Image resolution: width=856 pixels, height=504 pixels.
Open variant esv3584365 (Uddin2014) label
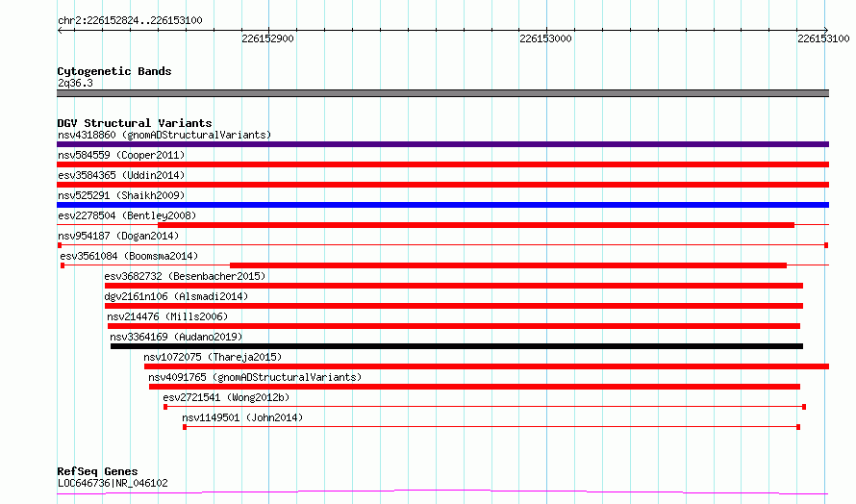tap(121, 175)
